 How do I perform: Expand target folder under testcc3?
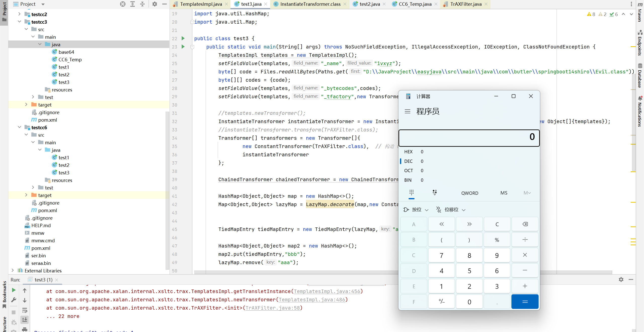pos(26,105)
